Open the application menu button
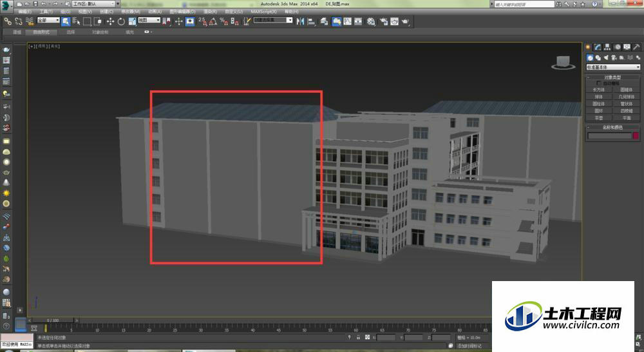Viewport: 644px width, 352px height. coord(6,5)
